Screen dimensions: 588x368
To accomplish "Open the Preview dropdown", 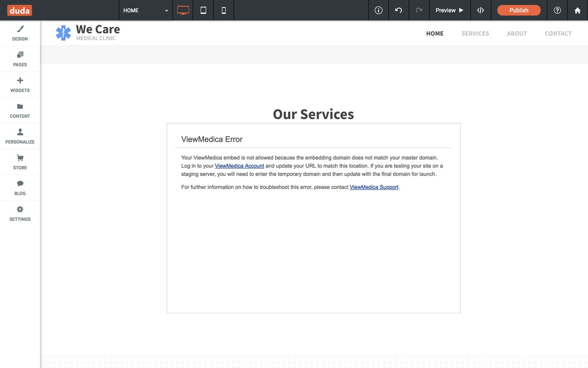I will pyautogui.click(x=449, y=10).
